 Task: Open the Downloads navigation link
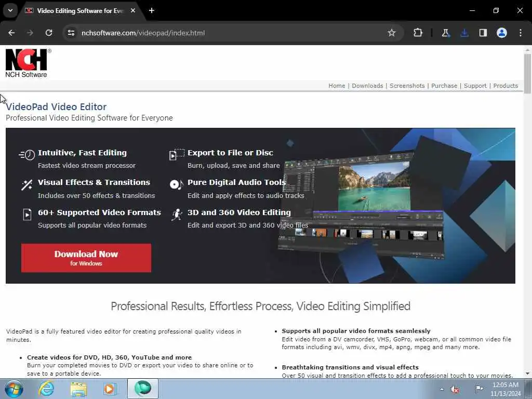(367, 86)
